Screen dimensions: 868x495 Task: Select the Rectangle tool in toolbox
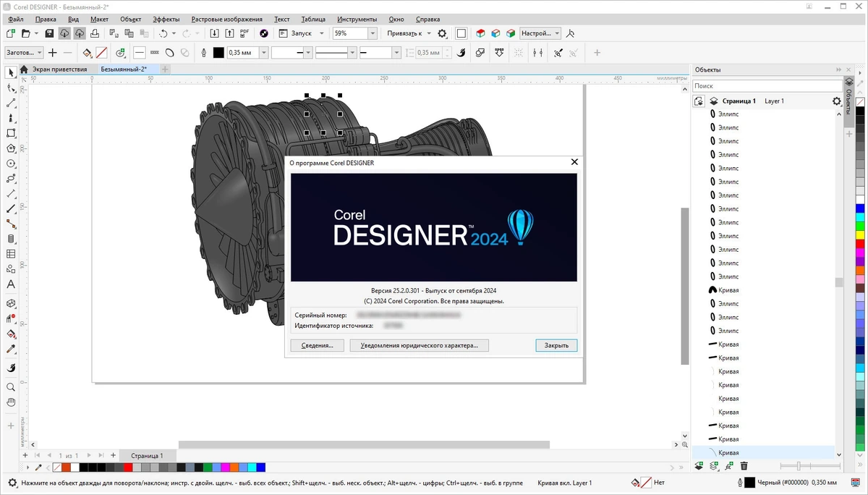[11, 133]
